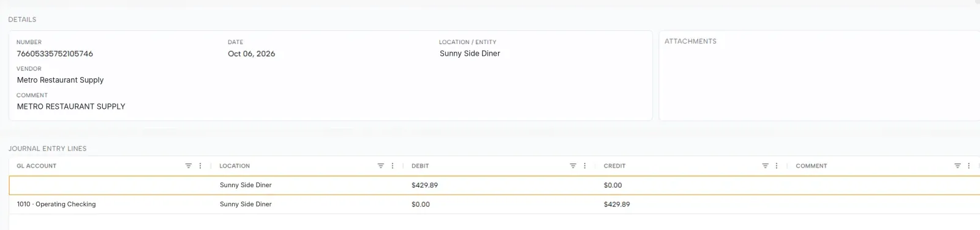980x230 pixels.
Task: Open filter icon for Location column
Action: (380, 166)
